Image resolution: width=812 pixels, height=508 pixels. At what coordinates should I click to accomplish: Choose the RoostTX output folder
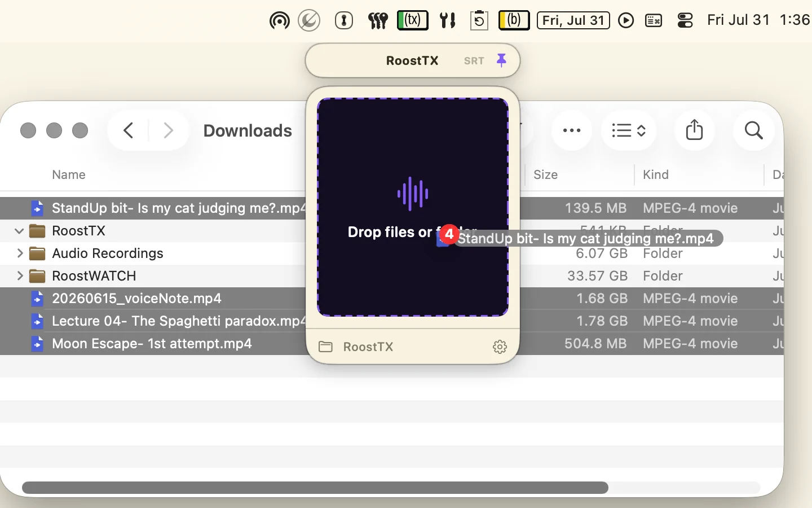(356, 347)
